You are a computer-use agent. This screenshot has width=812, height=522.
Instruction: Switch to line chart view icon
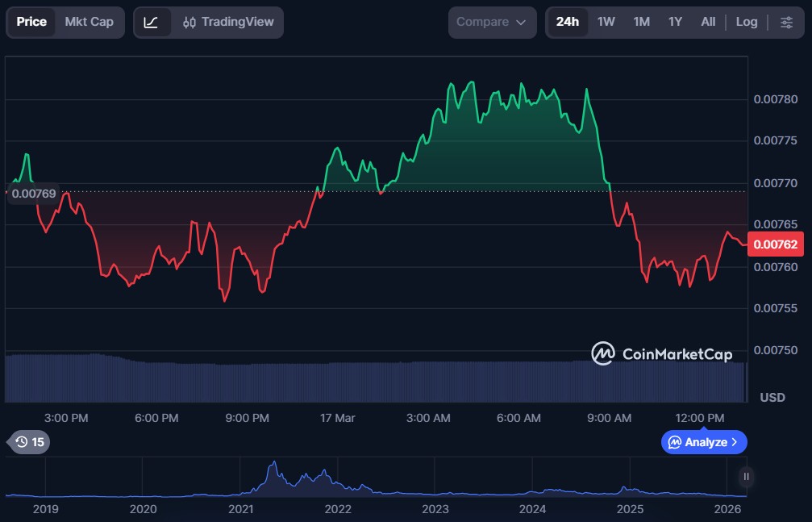pos(152,22)
